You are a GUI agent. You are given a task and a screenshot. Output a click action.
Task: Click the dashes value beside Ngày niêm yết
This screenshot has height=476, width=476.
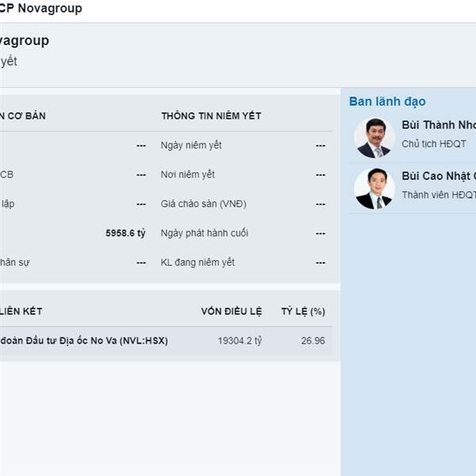coord(321,146)
